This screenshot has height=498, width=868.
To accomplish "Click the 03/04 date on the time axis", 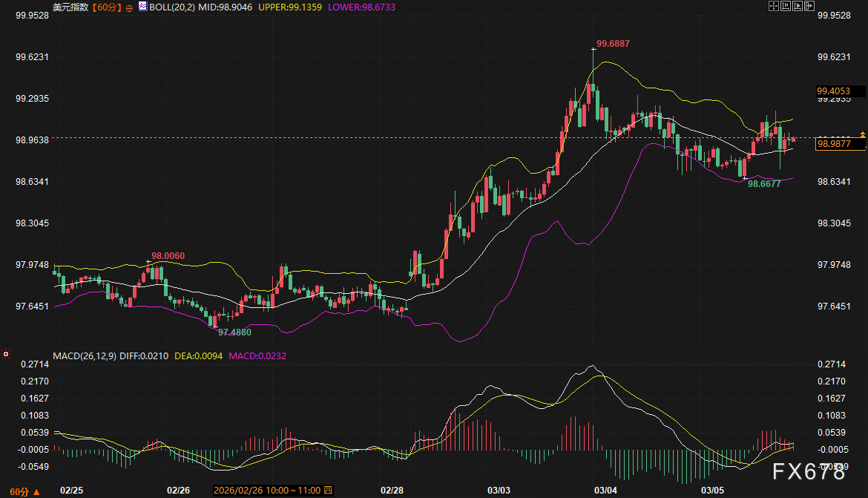I will (605, 491).
